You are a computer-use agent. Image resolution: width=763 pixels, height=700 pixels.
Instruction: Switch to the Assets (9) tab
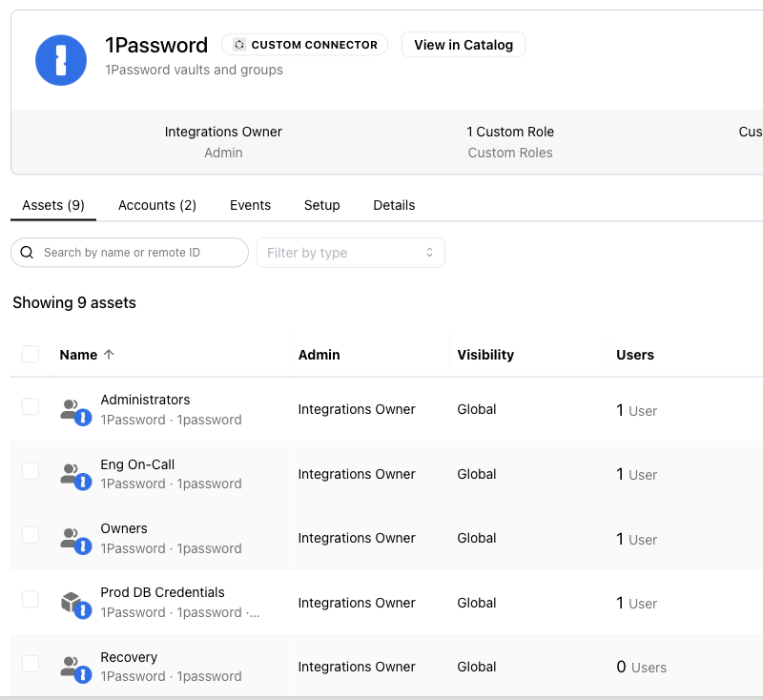53,205
